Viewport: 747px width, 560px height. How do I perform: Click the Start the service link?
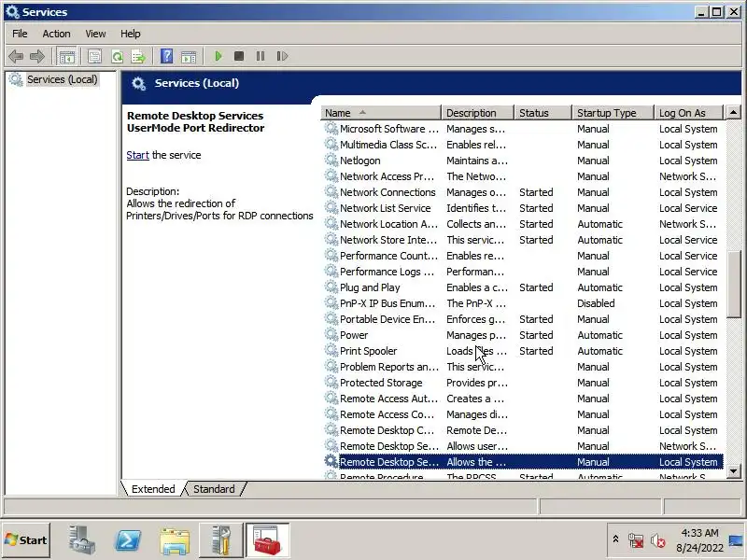137,155
